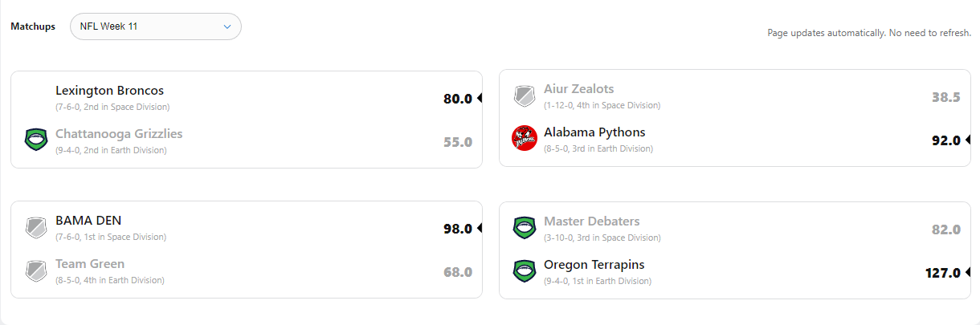This screenshot has width=980, height=325.
Task: Click Alabama Pythons red team logo
Action: (525, 138)
